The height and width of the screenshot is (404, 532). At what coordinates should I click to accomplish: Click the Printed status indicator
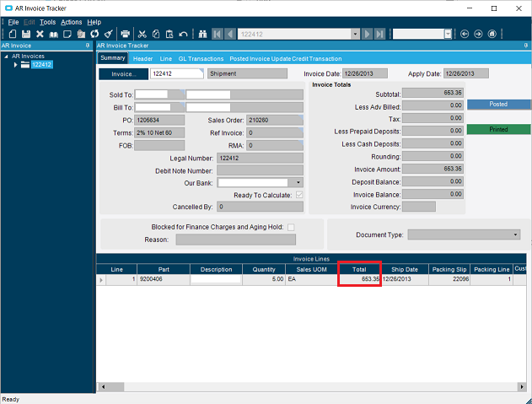pos(498,129)
